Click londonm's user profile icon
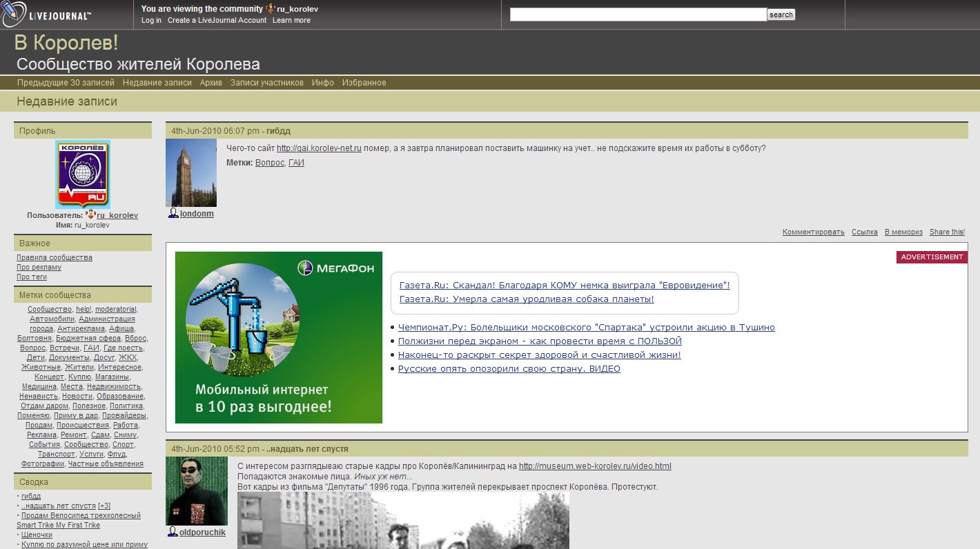The image size is (980, 549). (173, 214)
